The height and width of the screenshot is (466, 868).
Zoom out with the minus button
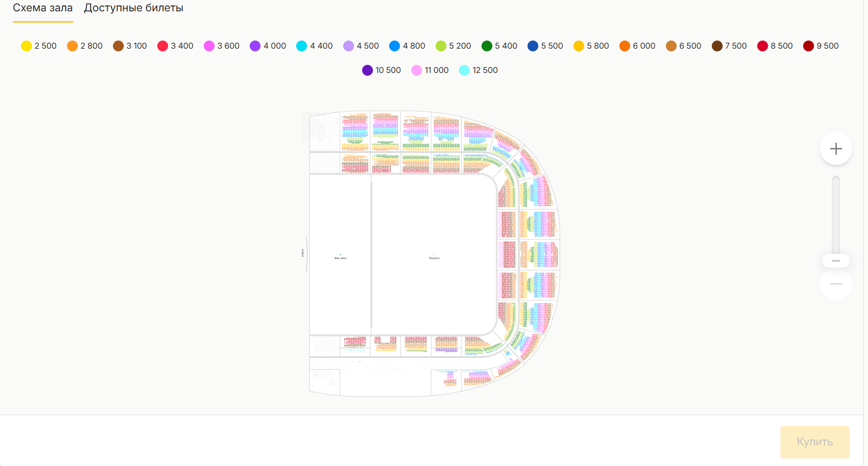pyautogui.click(x=836, y=284)
